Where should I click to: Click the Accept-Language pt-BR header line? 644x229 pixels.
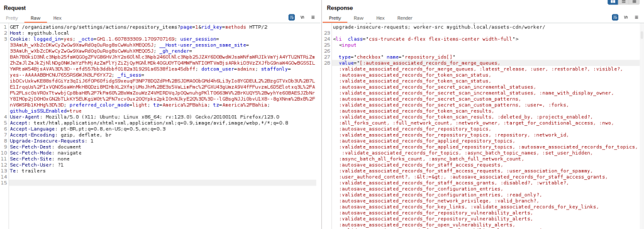[x=87, y=128]
